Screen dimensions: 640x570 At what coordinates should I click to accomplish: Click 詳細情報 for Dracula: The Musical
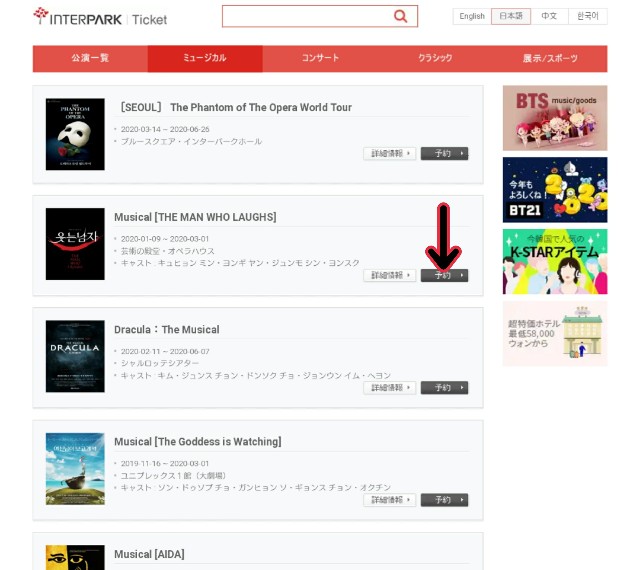(x=390, y=388)
